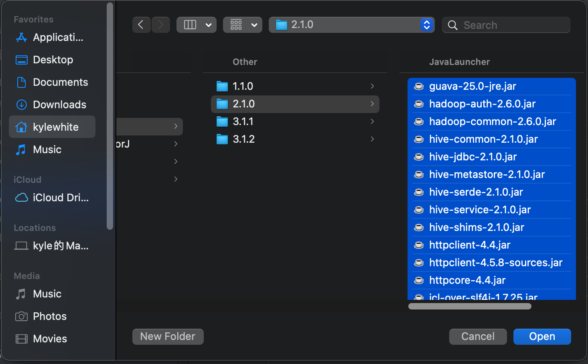Expand the 2.1.0 folder chevron

[372, 104]
